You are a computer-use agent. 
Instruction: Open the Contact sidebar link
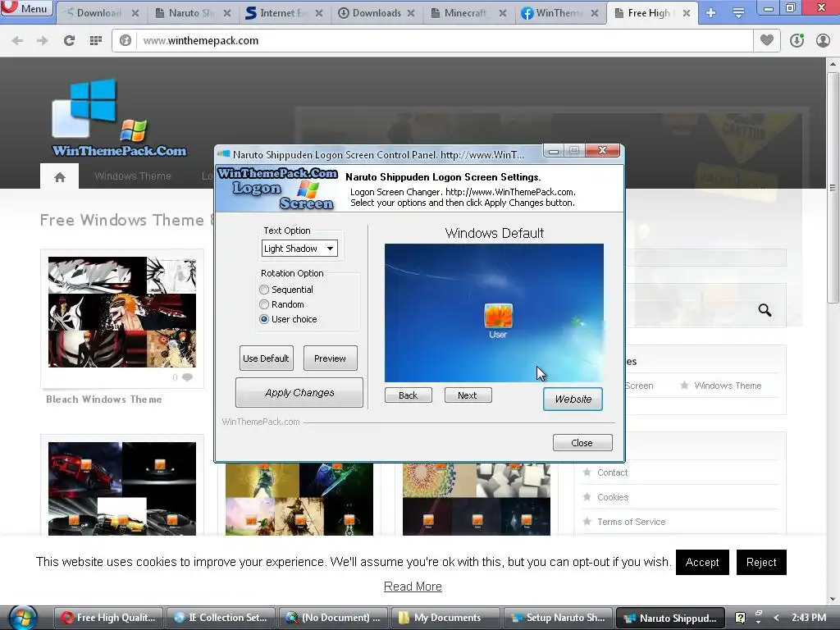[x=612, y=472]
